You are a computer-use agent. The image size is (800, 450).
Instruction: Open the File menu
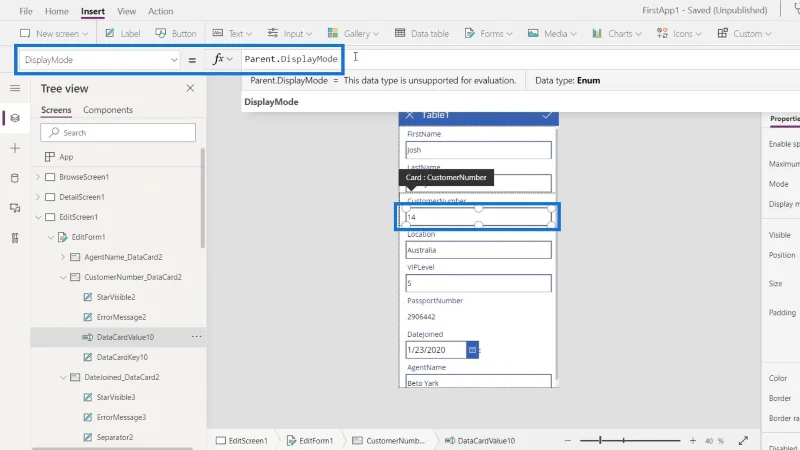[x=26, y=11]
